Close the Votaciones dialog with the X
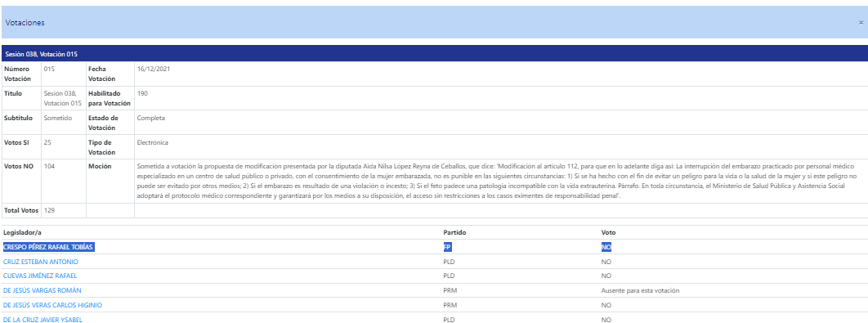Screen dimensions: 868x323 [x=861, y=23]
